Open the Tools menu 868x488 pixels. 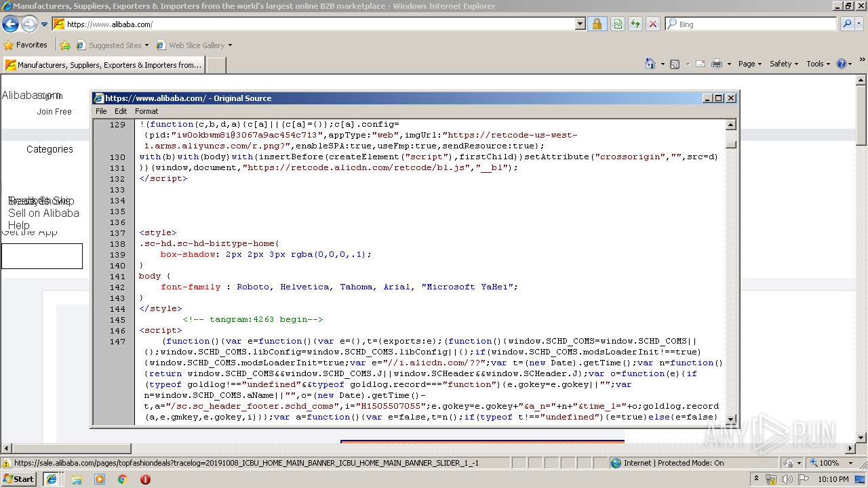point(818,64)
